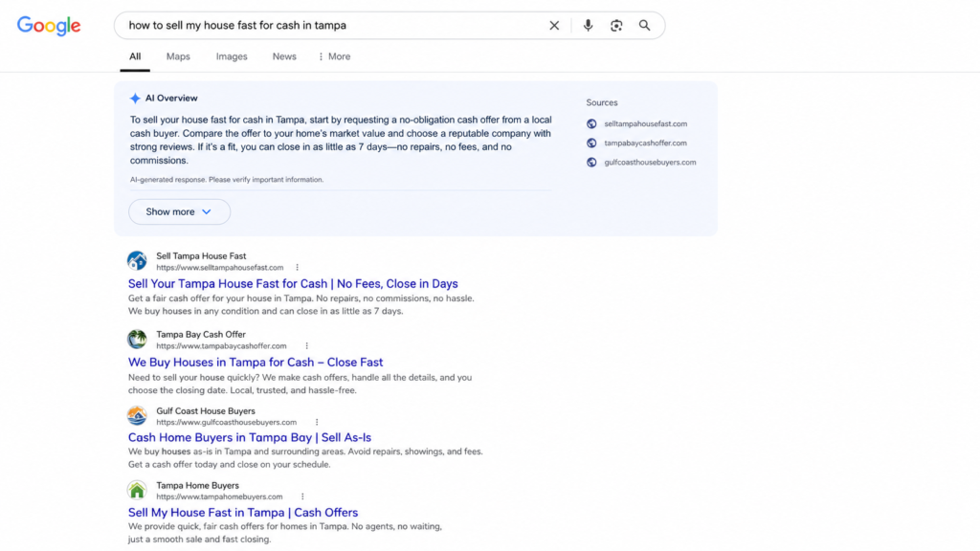This screenshot has width=980, height=551.
Task: Open Google Lens image search icon
Action: tap(616, 26)
